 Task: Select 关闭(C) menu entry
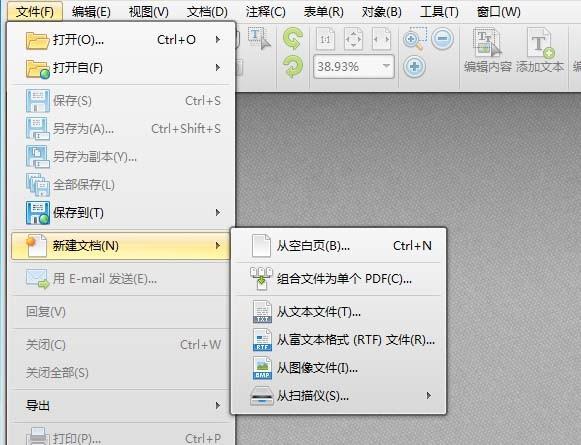[x=121, y=345]
